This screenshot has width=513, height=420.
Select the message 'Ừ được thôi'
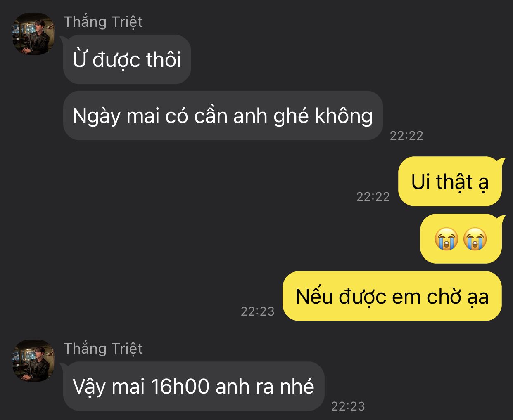(x=127, y=59)
